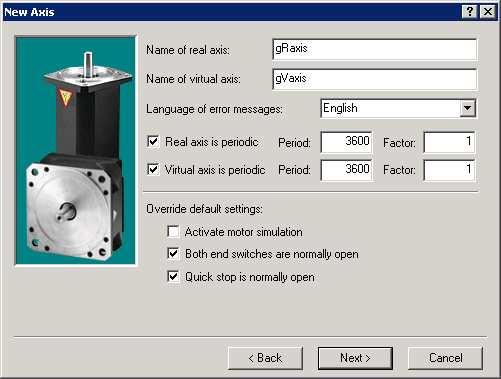Screen dimensions: 501x379
Task: Click the Next button
Action: [355, 358]
